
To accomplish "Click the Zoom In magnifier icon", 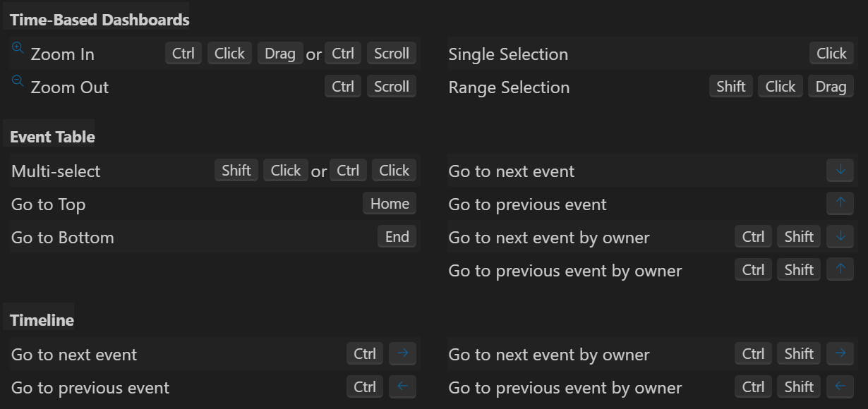I will (18, 48).
